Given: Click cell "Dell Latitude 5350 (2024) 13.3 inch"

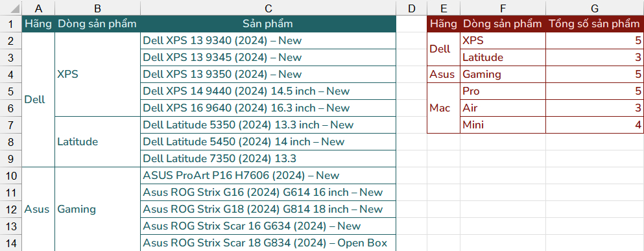Looking at the screenshot, I should click(268, 125).
